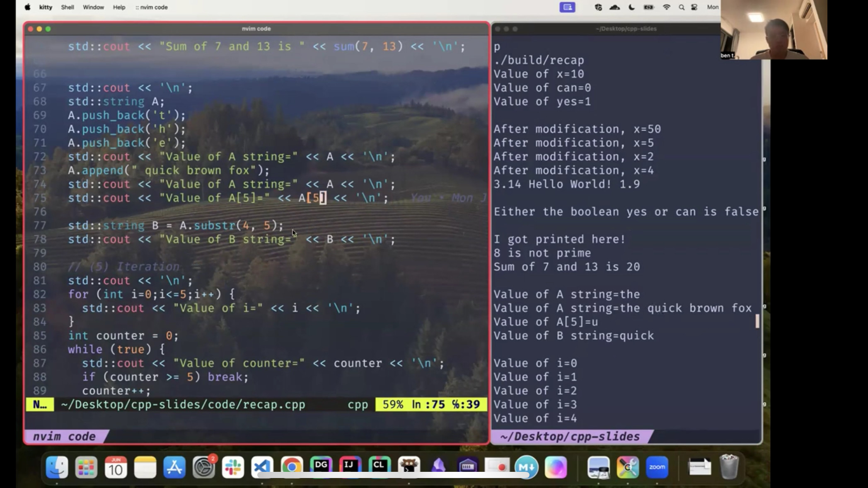
Task: Open Control Center icon in menu bar
Action: 694,7
